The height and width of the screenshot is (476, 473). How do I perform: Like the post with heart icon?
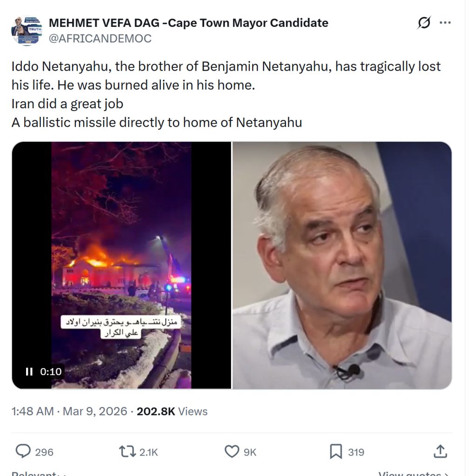232,451
